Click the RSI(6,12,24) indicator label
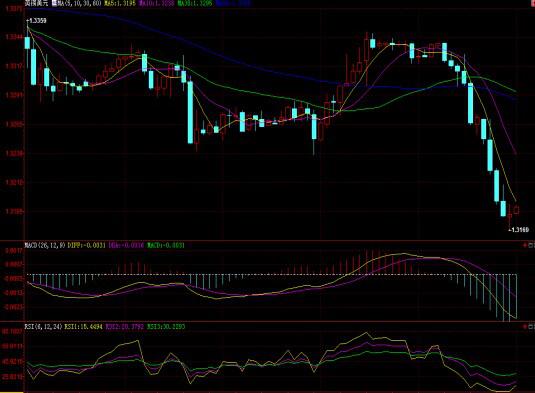Viewport: 535px width, 393px height. click(43, 326)
